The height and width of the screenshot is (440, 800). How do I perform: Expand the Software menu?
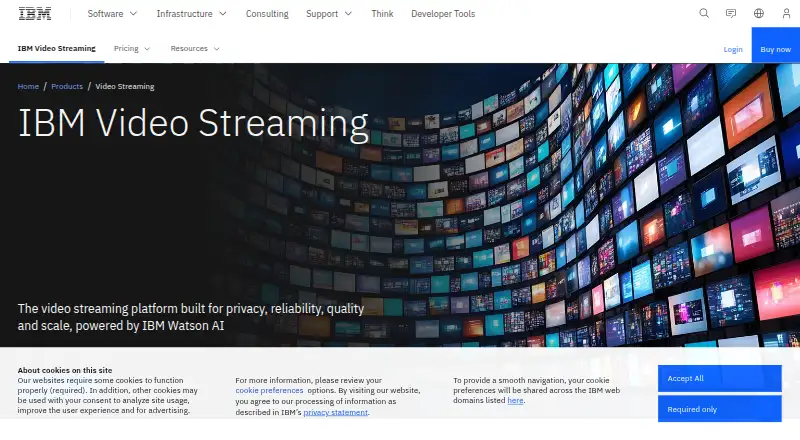tap(112, 14)
